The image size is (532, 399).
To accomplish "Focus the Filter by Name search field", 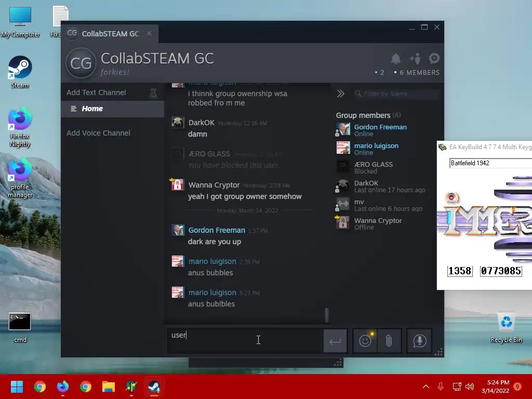I will point(395,94).
